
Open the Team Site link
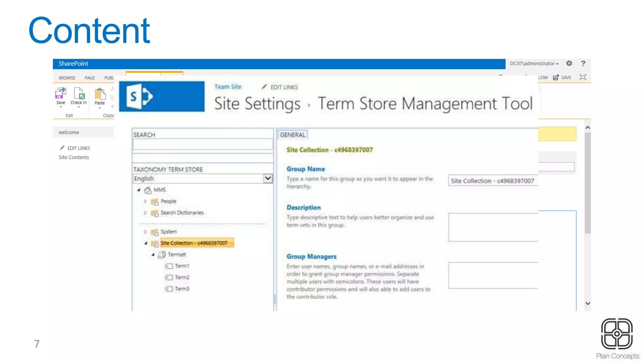coord(228,87)
